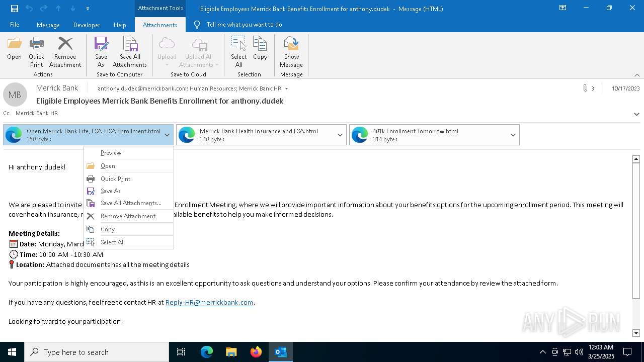Open Task View from the taskbar

(x=181, y=352)
